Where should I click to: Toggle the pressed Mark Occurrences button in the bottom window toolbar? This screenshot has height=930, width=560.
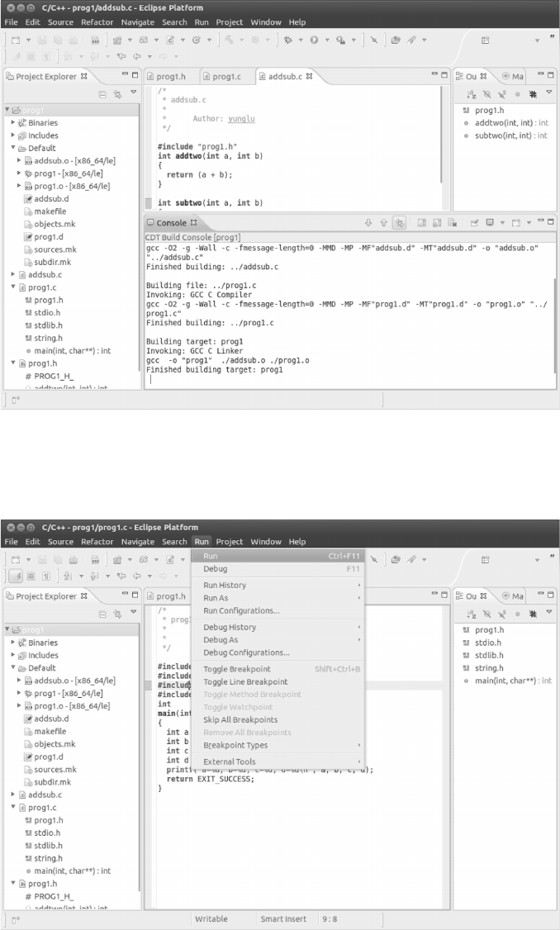16,576
